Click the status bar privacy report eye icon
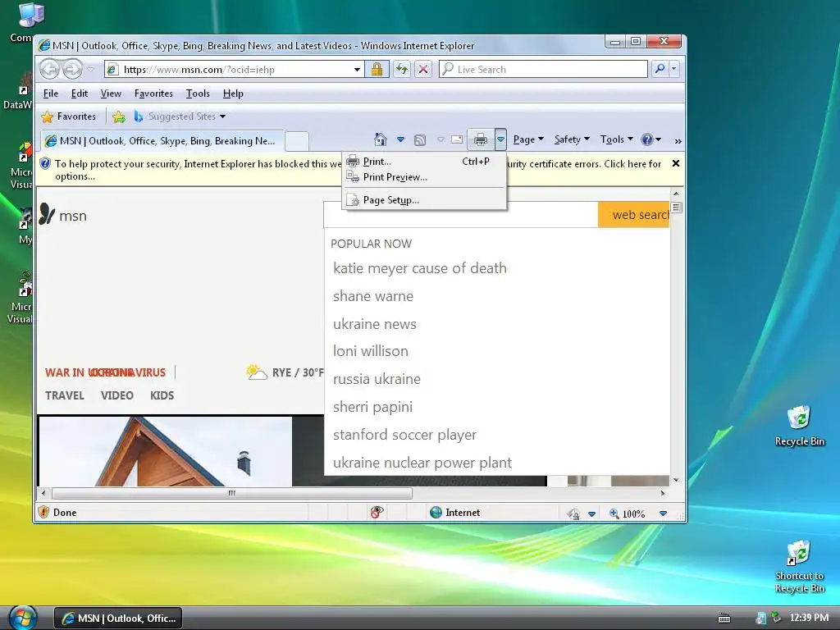This screenshot has height=630, width=840. pyautogui.click(x=377, y=512)
